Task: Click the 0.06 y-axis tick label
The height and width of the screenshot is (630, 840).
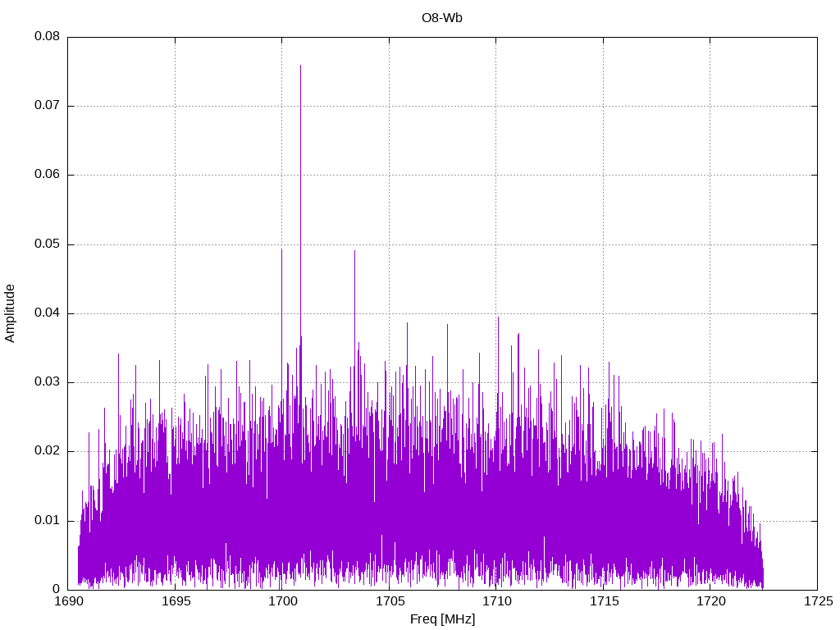Action: click(47, 175)
